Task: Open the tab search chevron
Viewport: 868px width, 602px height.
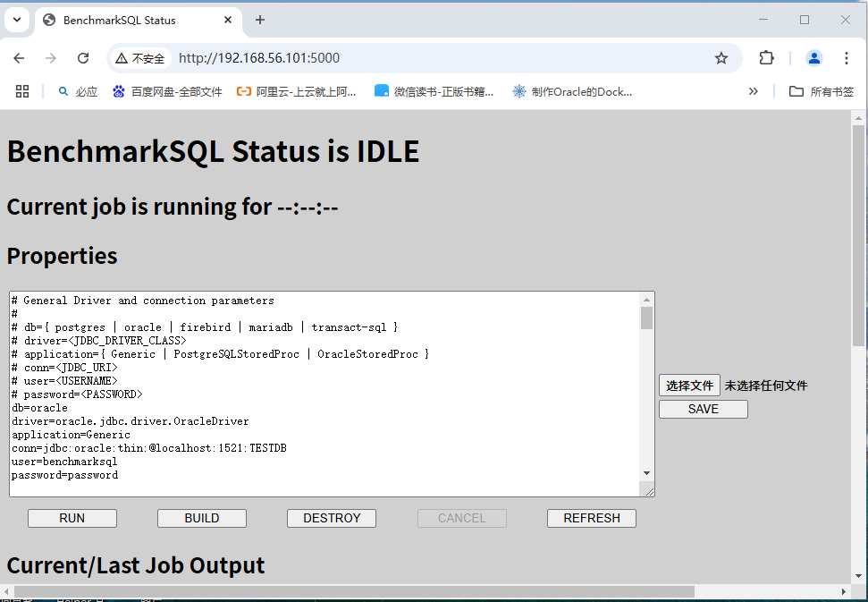Action: [15, 20]
